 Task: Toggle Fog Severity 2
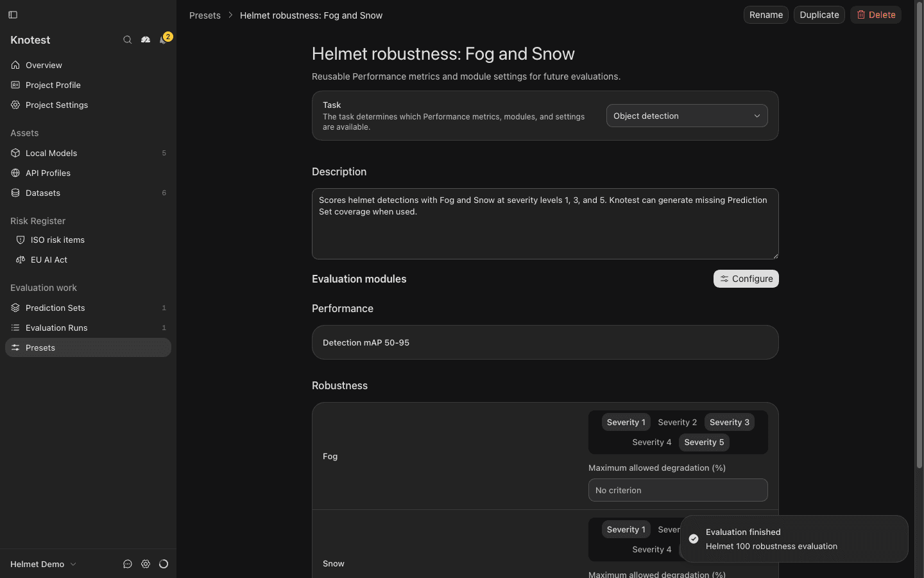(678, 422)
